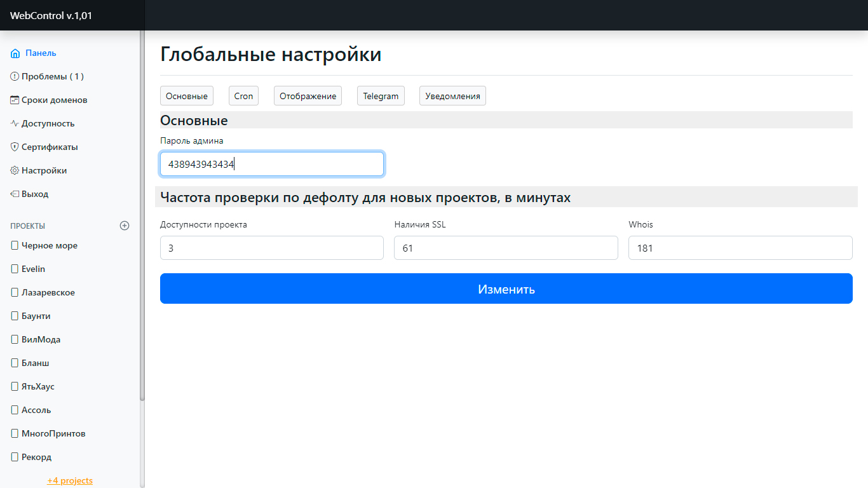Click the exit arrow icon beside Выход
Image resolution: width=868 pixels, height=488 pixels.
(15, 194)
